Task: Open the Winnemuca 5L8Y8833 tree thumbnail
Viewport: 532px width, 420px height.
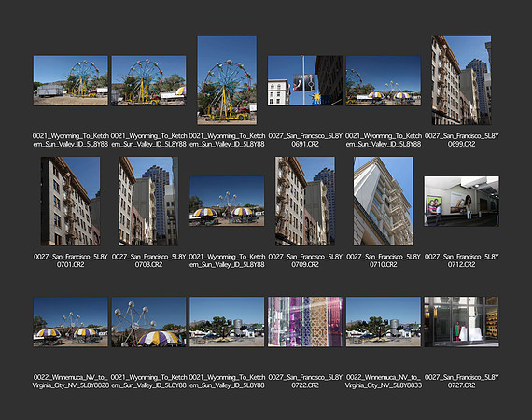Action: click(384, 322)
